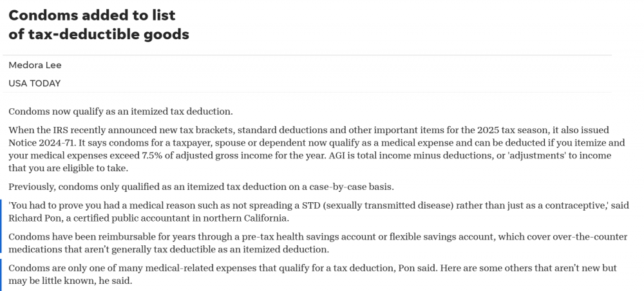
Task: Click the USA TODAY publication name
Action: (x=33, y=83)
